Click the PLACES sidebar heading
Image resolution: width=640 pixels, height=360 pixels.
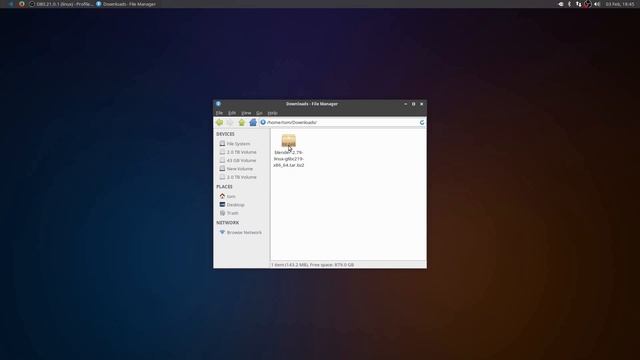pyautogui.click(x=224, y=187)
